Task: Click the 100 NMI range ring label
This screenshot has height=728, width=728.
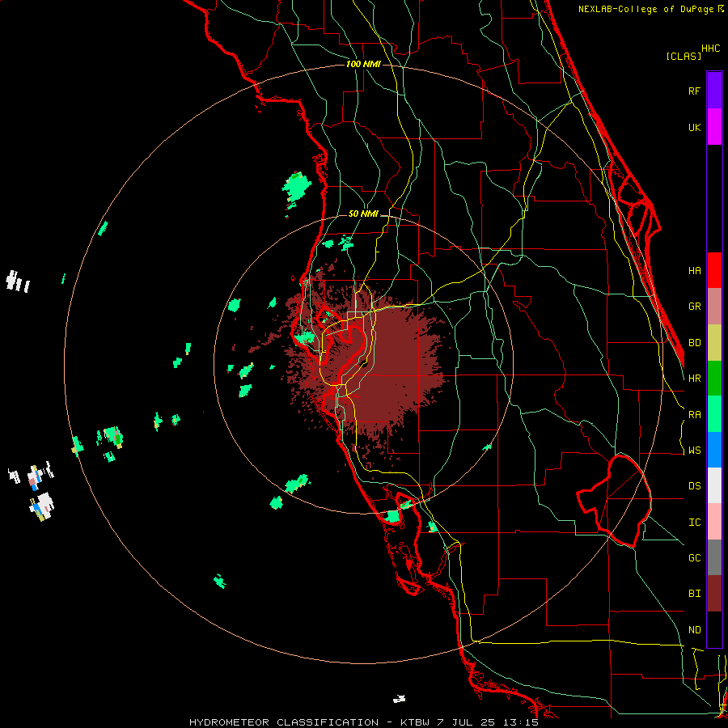Action: (363, 64)
